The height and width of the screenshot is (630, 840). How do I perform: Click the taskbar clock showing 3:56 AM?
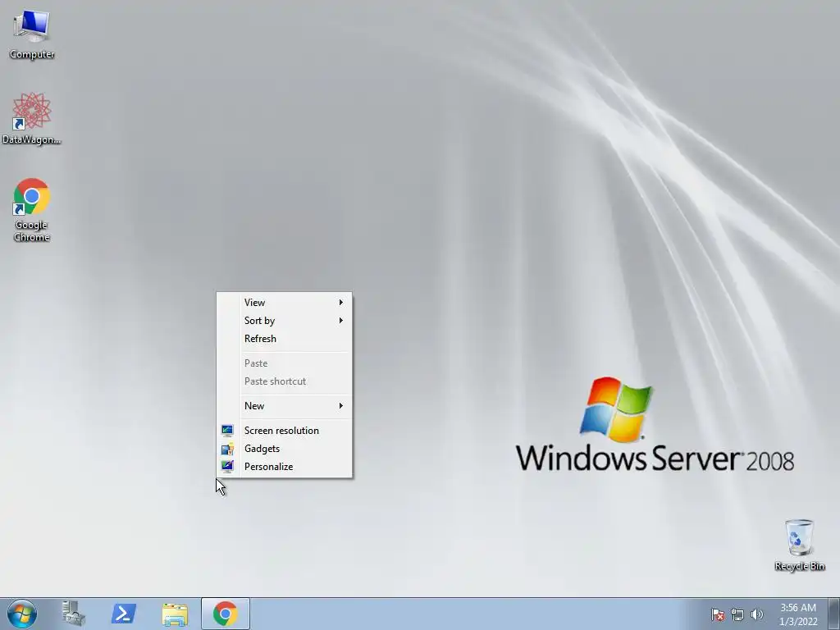click(798, 614)
